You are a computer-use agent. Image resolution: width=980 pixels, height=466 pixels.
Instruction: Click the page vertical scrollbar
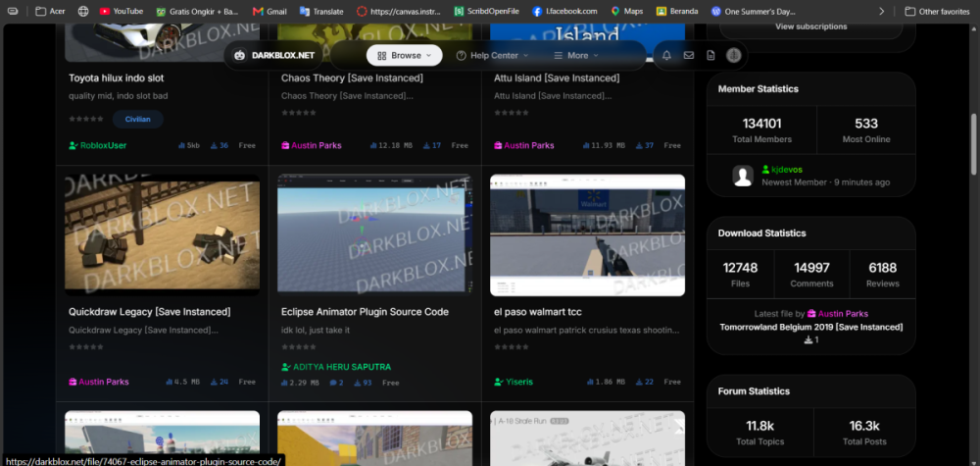tap(974, 144)
